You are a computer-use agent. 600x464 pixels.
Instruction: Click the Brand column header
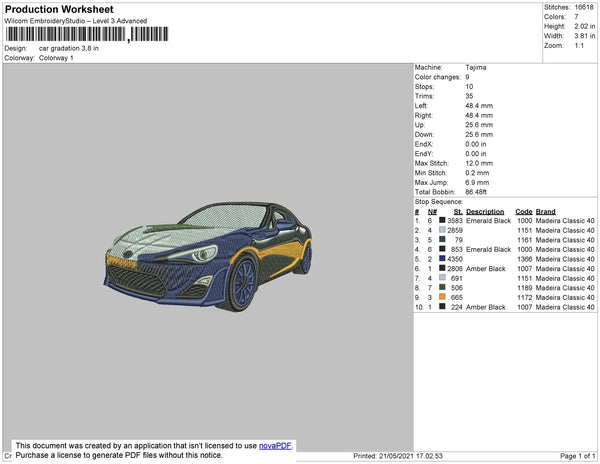point(545,212)
